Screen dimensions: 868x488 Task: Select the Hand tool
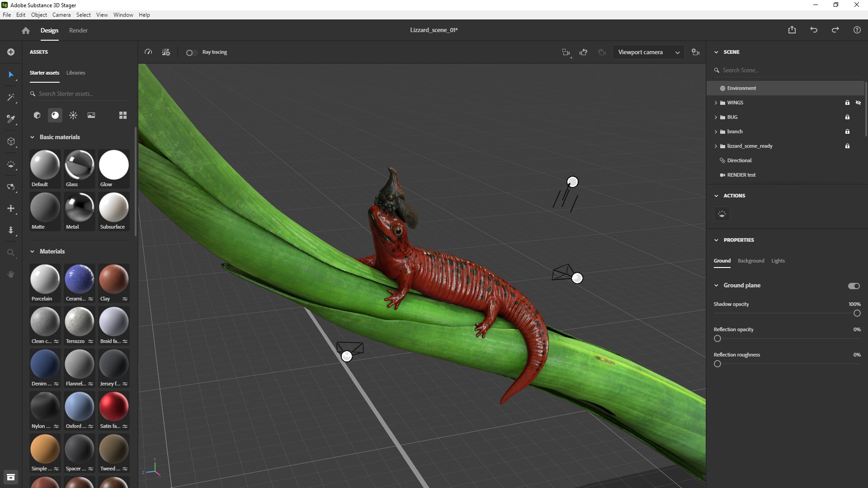[11, 274]
